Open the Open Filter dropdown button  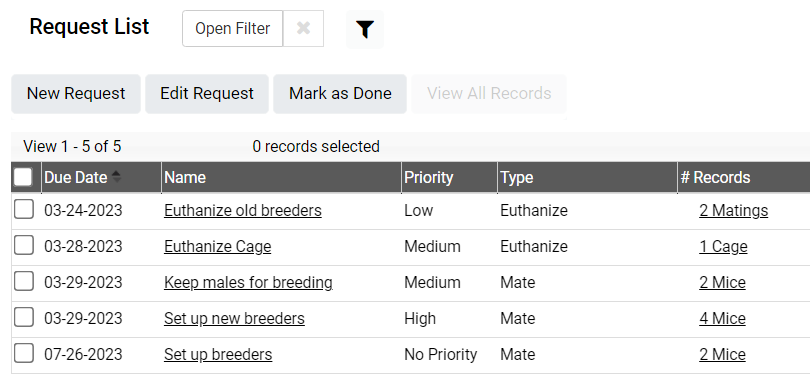pyautogui.click(x=232, y=28)
